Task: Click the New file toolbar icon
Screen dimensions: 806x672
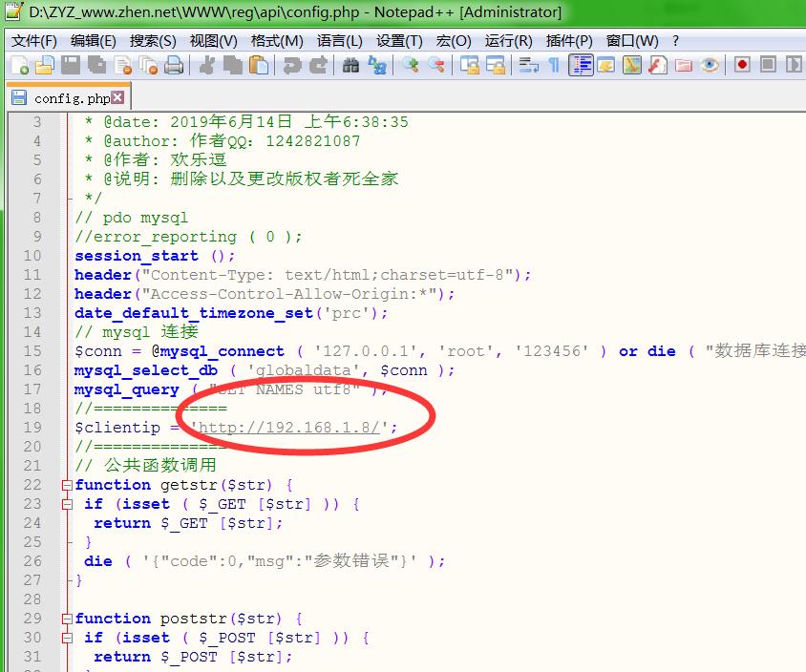Action: point(19,65)
